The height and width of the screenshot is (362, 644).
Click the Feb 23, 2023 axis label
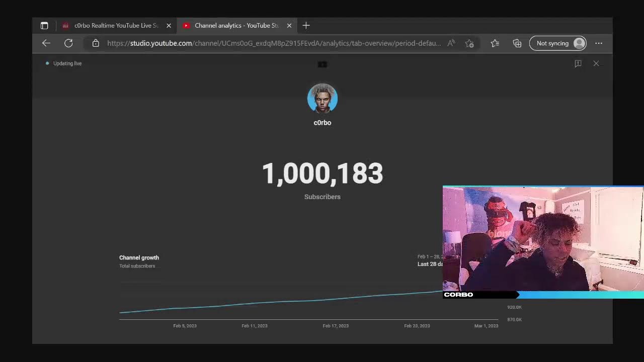tap(417, 326)
